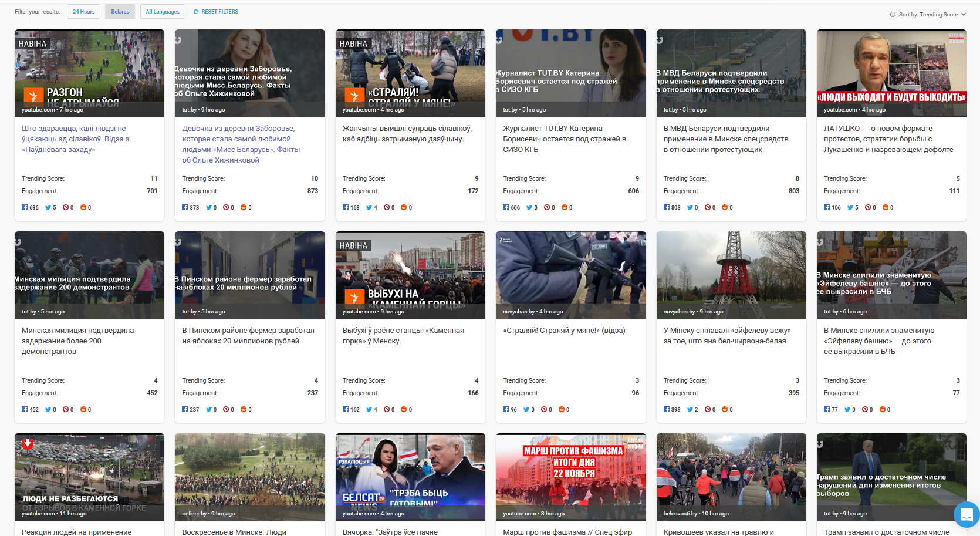Click the chevron arrow of the sort menu

tap(963, 15)
